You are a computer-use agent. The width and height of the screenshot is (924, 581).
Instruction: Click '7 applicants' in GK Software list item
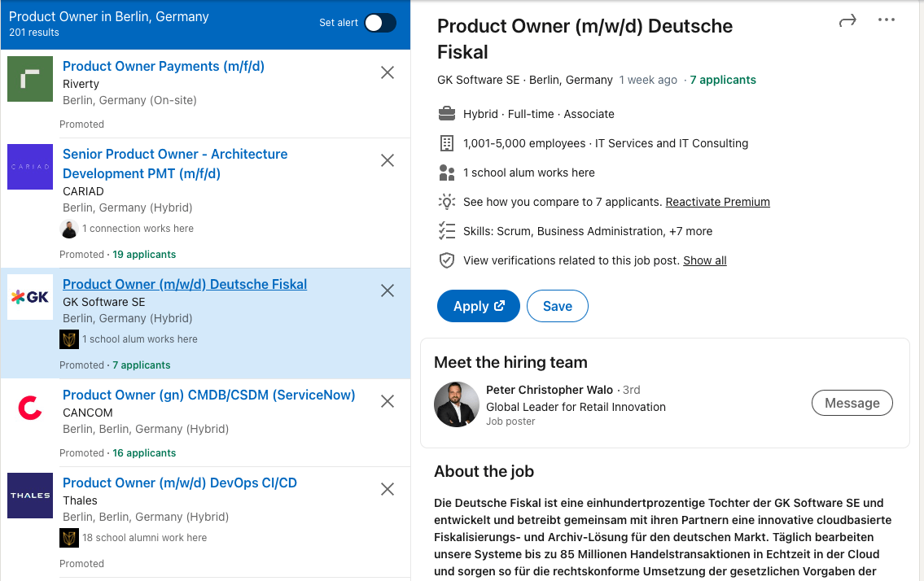click(x=142, y=365)
